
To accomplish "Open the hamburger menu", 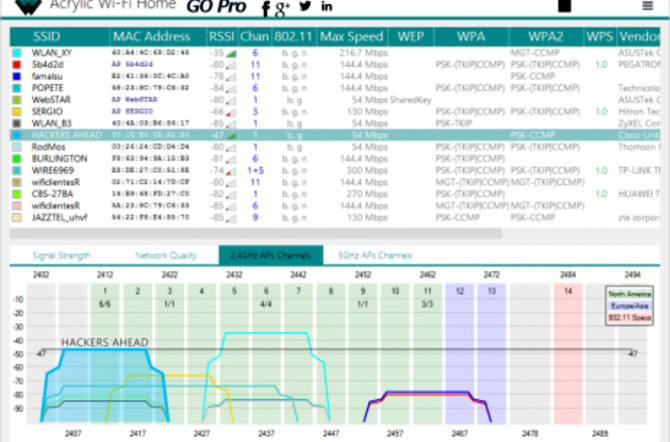I will (x=648, y=6).
